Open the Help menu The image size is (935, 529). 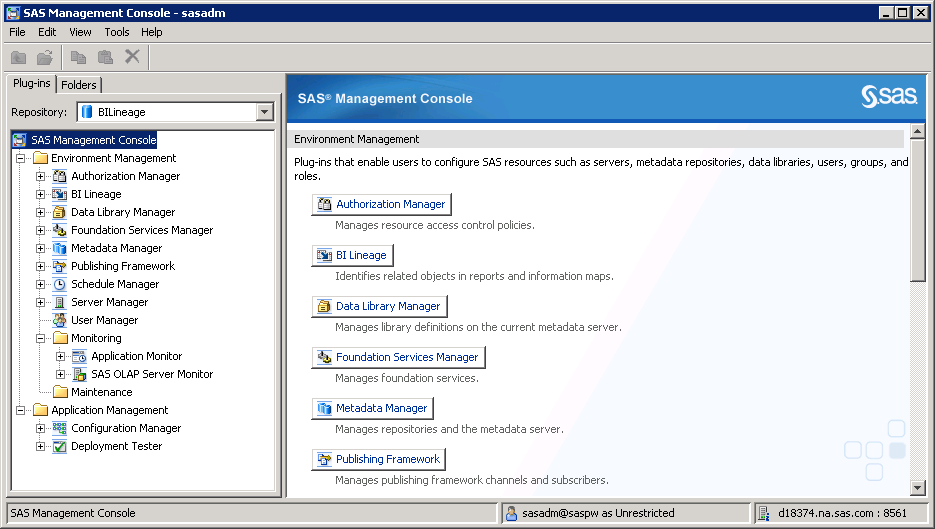tap(151, 32)
